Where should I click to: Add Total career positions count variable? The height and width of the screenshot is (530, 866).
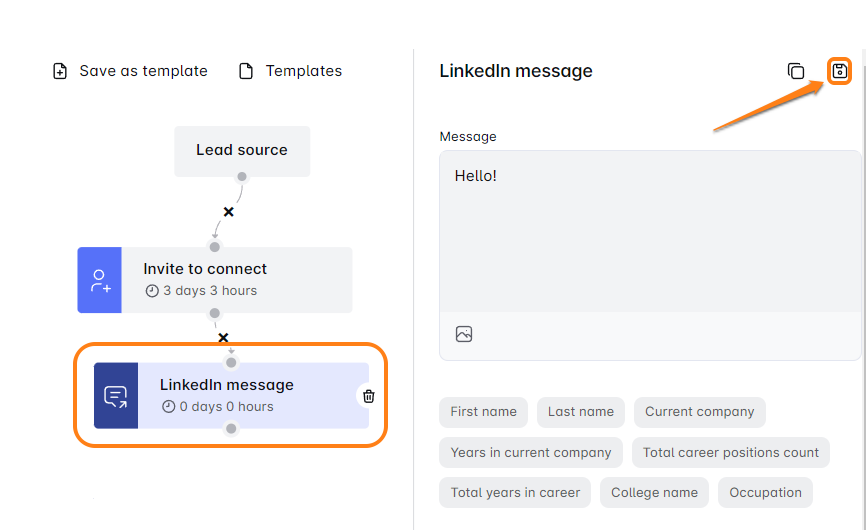[x=731, y=452]
